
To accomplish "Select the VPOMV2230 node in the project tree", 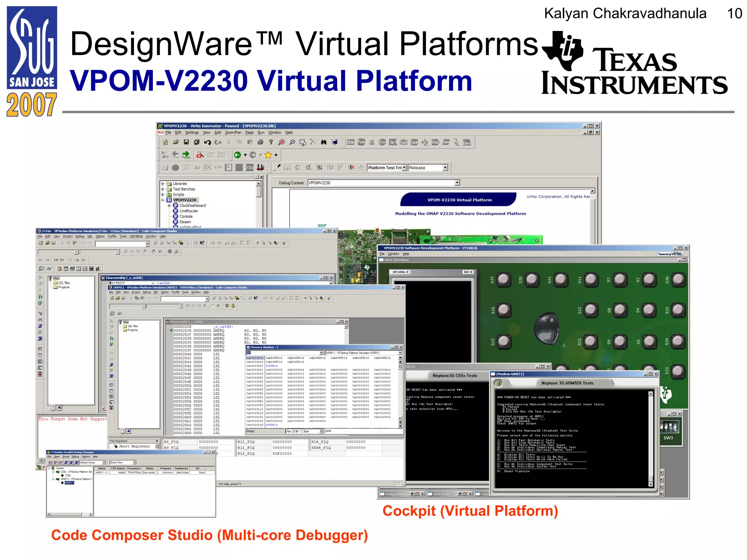I will pos(185,200).
